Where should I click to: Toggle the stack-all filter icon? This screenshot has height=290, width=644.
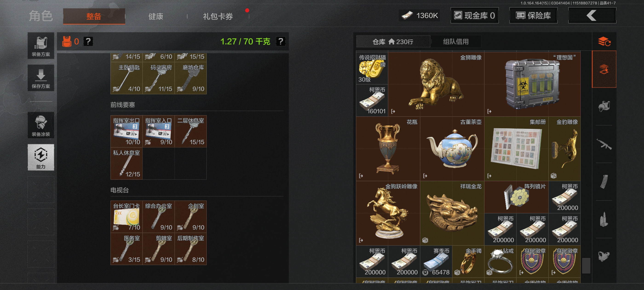click(x=604, y=69)
